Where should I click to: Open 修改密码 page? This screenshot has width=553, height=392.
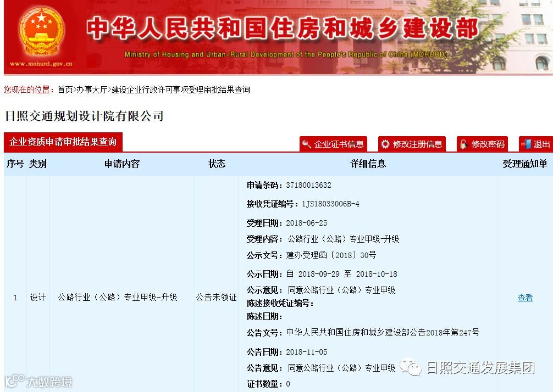click(x=482, y=144)
